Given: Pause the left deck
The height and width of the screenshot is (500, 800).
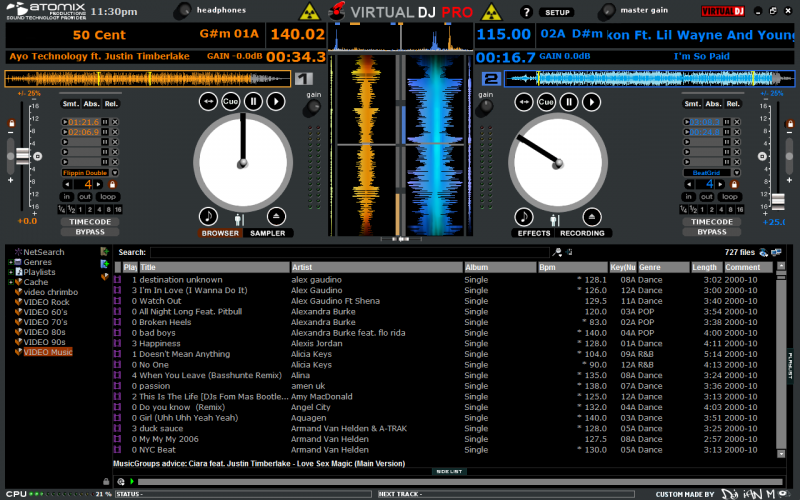Looking at the screenshot, I should [x=253, y=102].
